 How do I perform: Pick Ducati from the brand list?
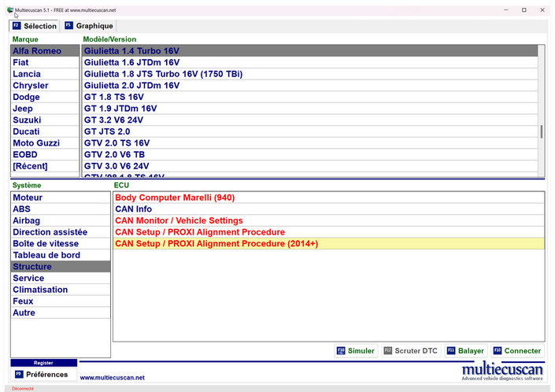[45, 131]
